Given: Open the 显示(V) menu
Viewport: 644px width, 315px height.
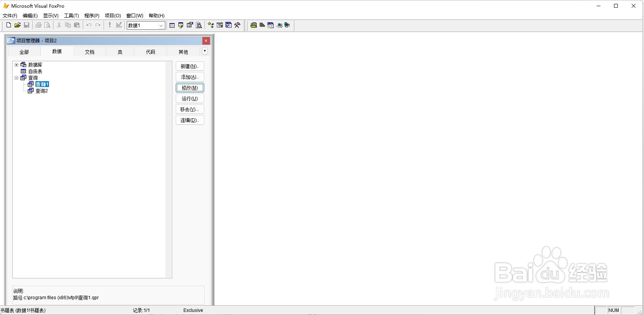Looking at the screenshot, I should (51, 16).
